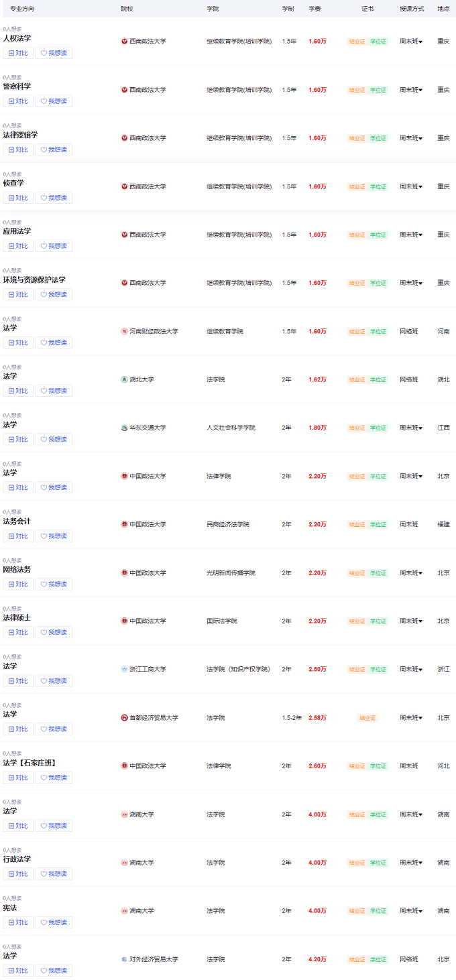Screen dimensions: 456x980
Task: Toggle 我想读 for 侦查学
Action: pyautogui.click(x=54, y=198)
